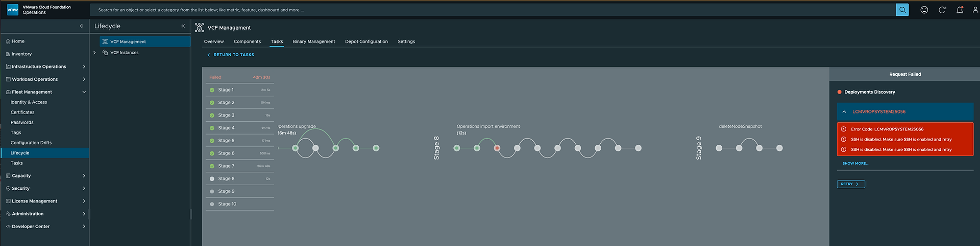Collapse the LCMVROPSYSTEM25056 error section
The height and width of the screenshot is (246, 980).
click(844, 111)
